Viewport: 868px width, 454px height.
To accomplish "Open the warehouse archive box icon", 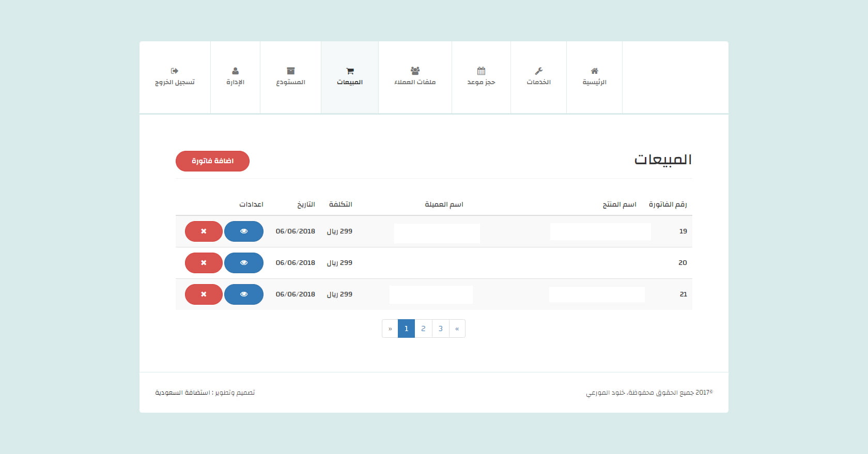I will point(290,71).
